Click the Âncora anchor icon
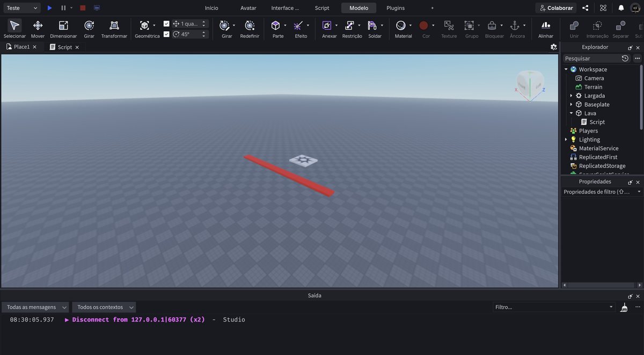 515,25
